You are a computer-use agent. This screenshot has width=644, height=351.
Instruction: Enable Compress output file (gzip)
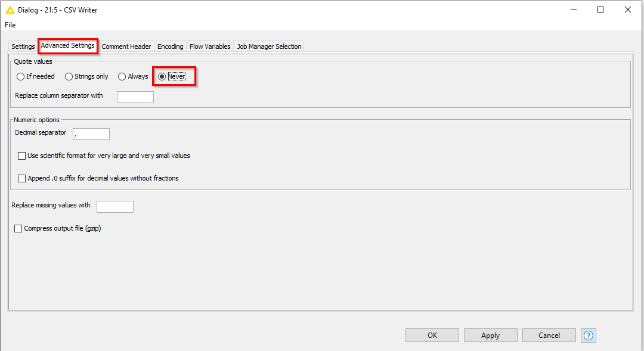(18, 228)
